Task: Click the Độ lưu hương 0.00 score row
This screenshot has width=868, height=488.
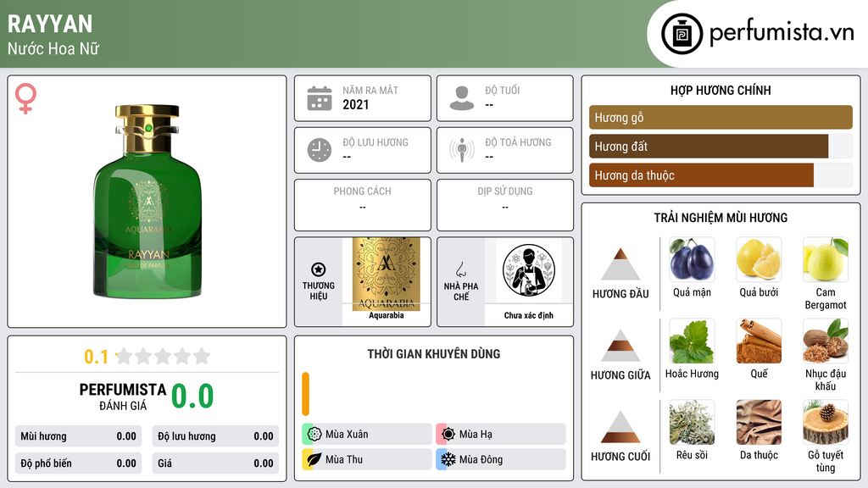Action: coord(215,436)
